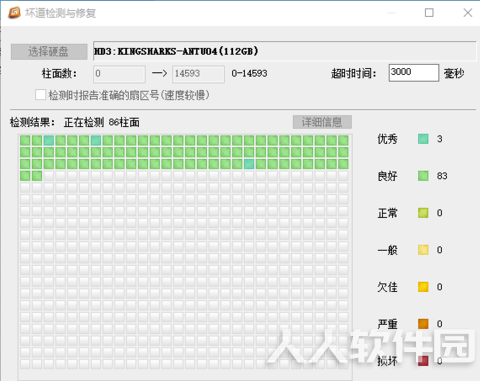Viewport: 480px width, 381px height.
Task: Click the 一般 legend color swatch
Action: [423, 250]
